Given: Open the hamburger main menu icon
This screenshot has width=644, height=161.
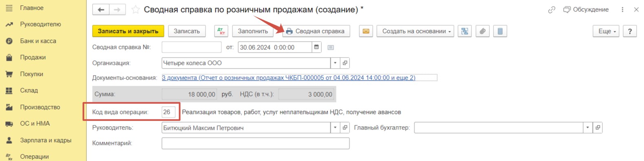Looking at the screenshot, I should click(x=9, y=8).
